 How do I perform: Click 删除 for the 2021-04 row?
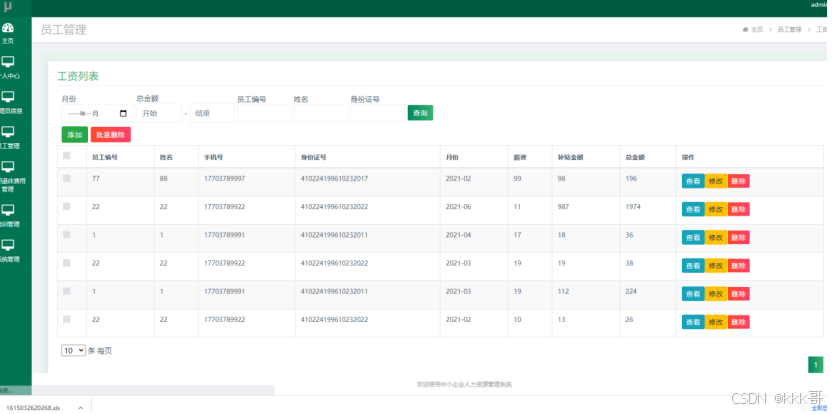738,238
